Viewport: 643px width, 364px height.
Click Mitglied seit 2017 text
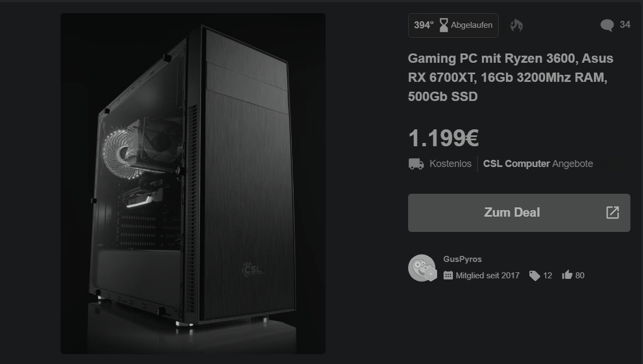(488, 276)
